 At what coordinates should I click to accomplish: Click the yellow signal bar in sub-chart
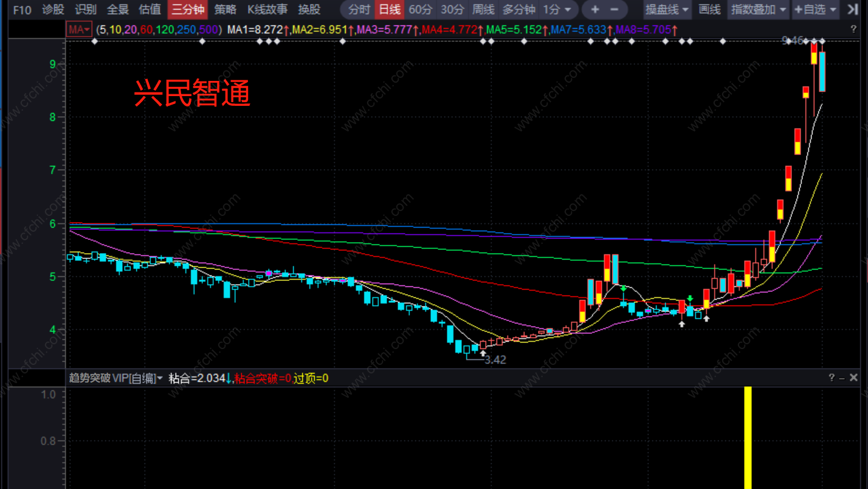748,437
